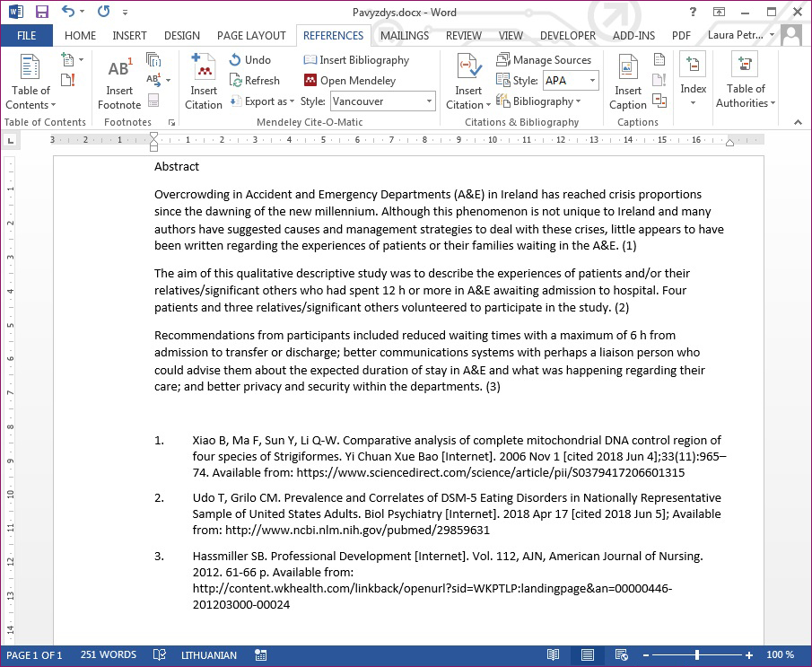
Task: Switch to Web Layout view
Action: point(620,655)
